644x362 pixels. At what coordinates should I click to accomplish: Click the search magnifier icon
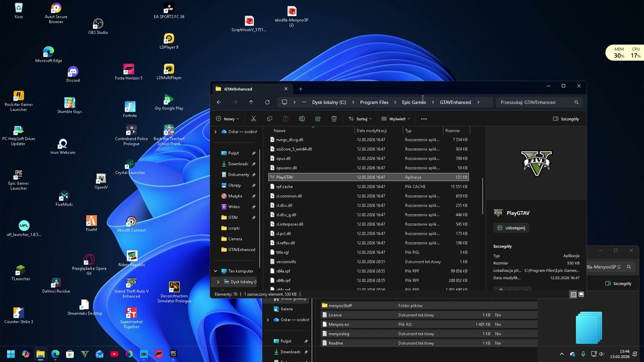tap(577, 102)
